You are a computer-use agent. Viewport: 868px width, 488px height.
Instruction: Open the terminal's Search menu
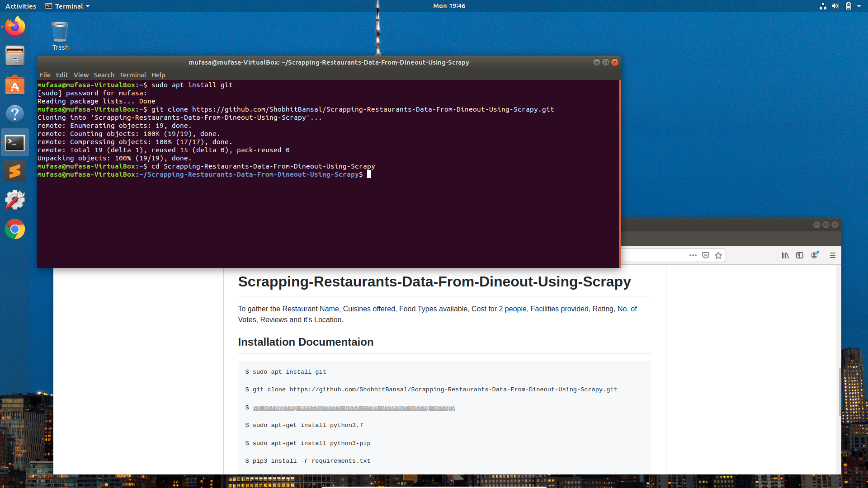tap(104, 75)
